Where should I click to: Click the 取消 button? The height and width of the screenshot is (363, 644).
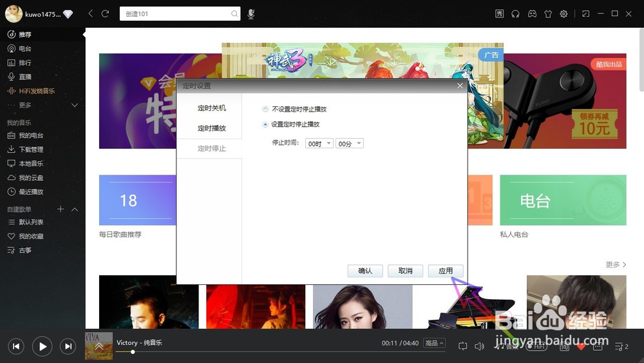pos(405,271)
